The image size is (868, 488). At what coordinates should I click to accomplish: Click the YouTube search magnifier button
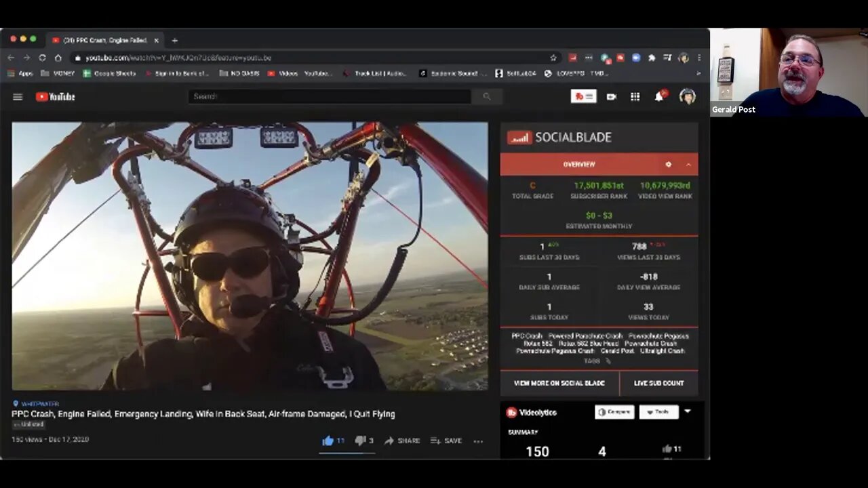click(x=487, y=97)
